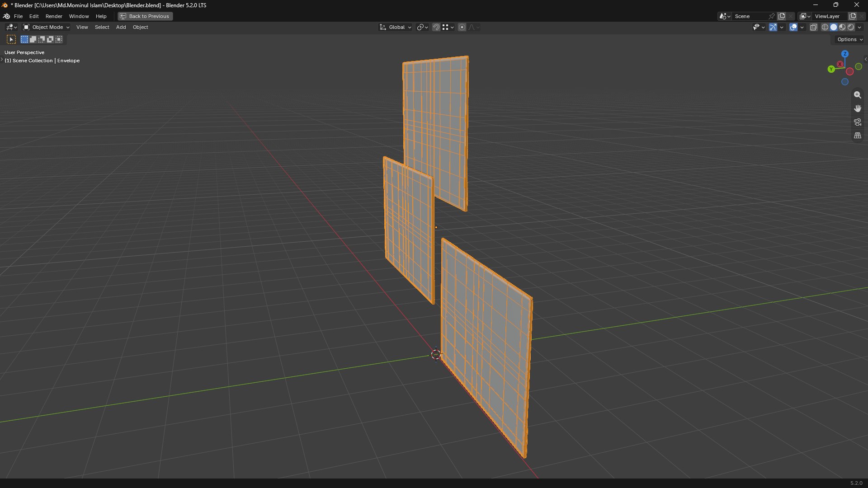Select the Select Box tool icon
The image size is (868, 488).
(x=11, y=39)
